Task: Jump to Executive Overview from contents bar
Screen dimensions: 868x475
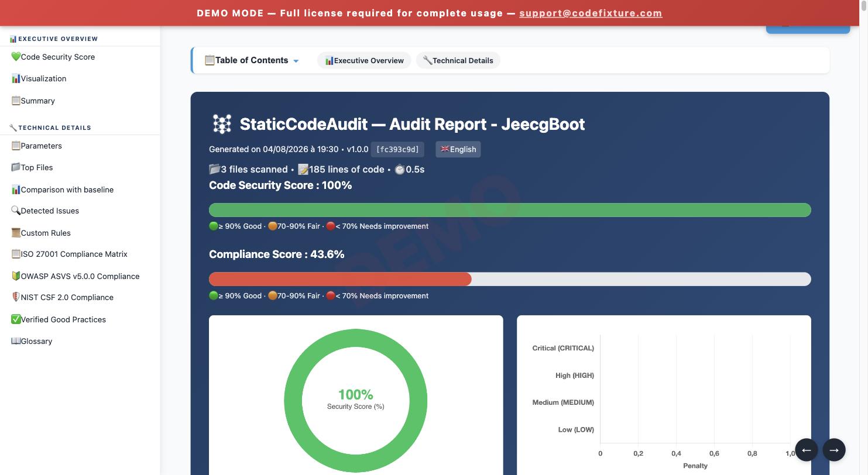Action: click(x=364, y=60)
